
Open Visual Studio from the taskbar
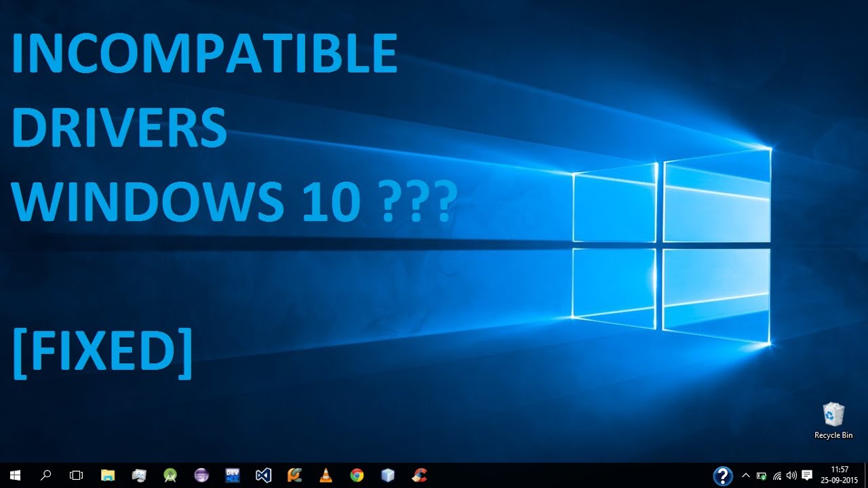pos(264,475)
